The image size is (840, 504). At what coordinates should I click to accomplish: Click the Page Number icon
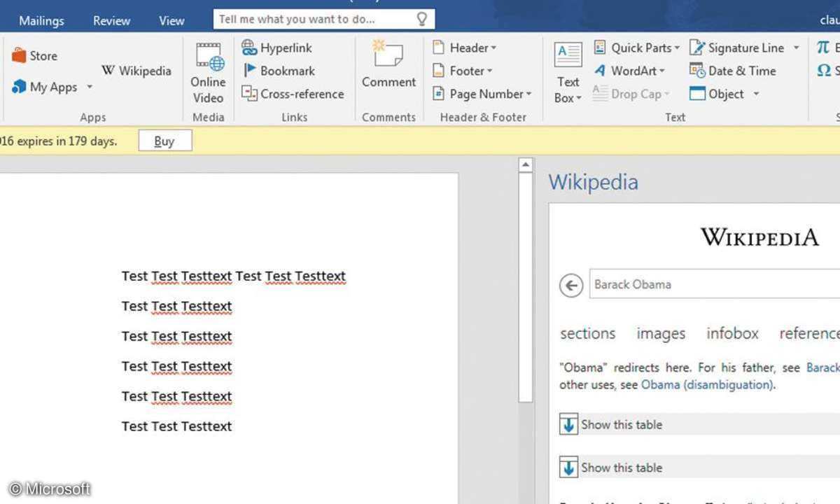[x=439, y=94]
